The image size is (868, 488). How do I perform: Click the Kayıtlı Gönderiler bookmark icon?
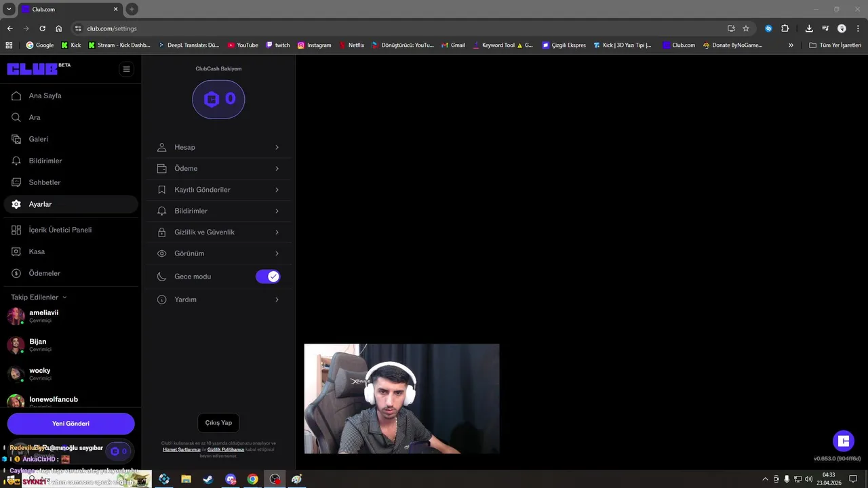pos(161,190)
